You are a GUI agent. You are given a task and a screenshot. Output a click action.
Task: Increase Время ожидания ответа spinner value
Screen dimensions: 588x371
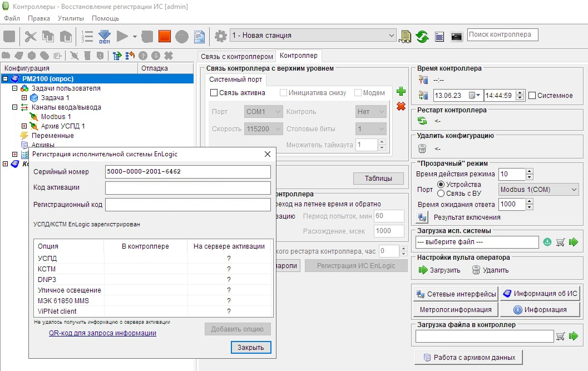click(529, 201)
